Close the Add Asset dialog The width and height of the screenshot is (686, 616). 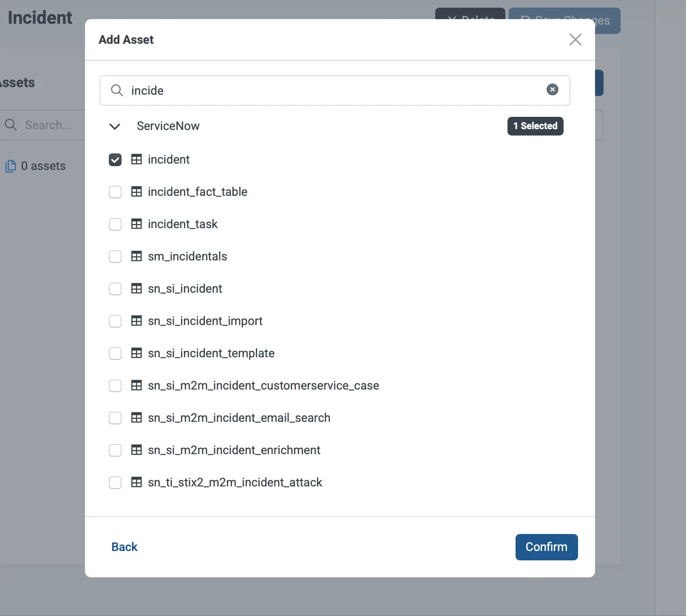pos(575,40)
